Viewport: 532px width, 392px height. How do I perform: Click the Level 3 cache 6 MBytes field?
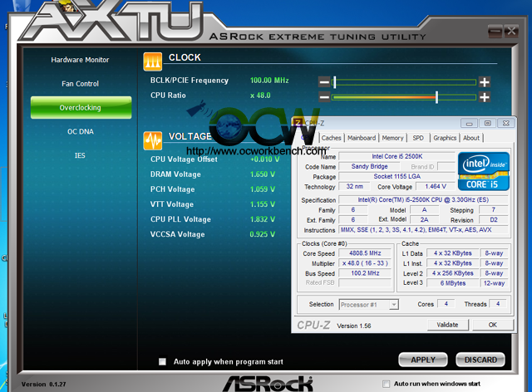point(453,283)
